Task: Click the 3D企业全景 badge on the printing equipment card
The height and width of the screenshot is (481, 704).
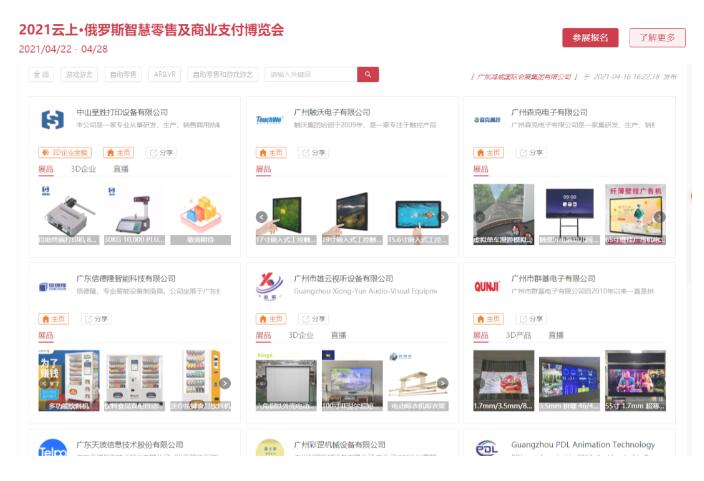Action: point(65,153)
